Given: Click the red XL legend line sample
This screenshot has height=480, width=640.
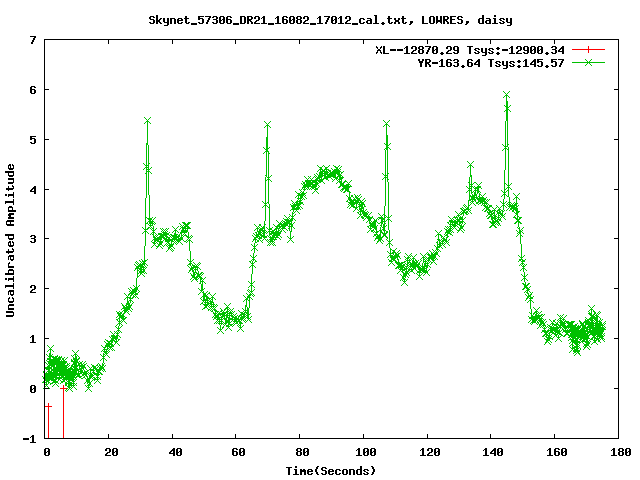Looking at the screenshot, I should click(588, 50).
